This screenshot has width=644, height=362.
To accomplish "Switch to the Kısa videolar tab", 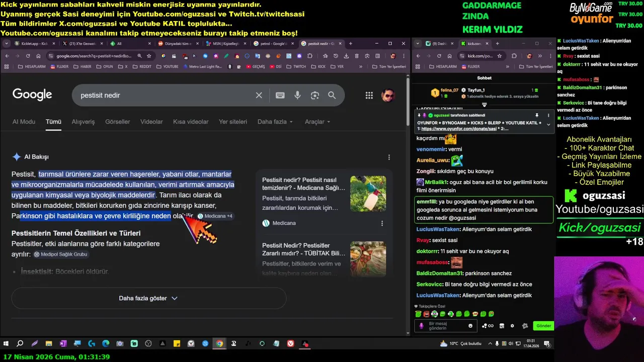I will 191,122.
